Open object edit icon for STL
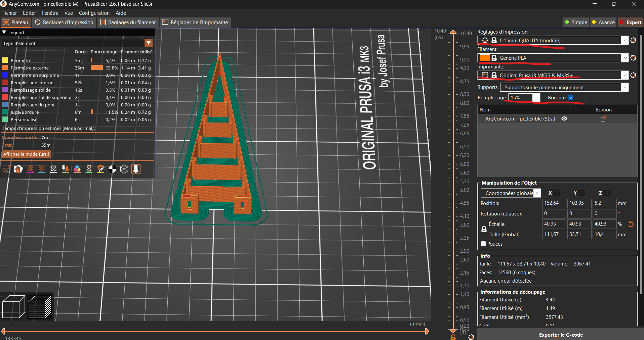Viewport: 644px width, 340px height. click(603, 119)
